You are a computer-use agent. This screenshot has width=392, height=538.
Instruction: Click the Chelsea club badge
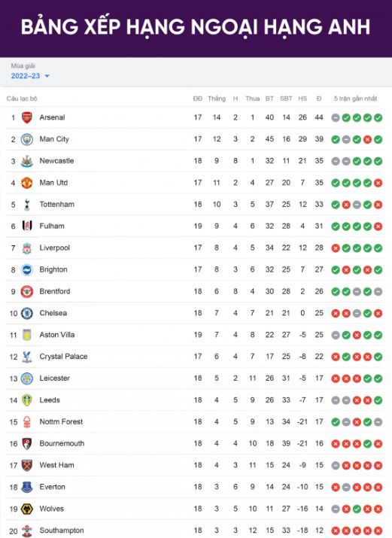pos(27,313)
